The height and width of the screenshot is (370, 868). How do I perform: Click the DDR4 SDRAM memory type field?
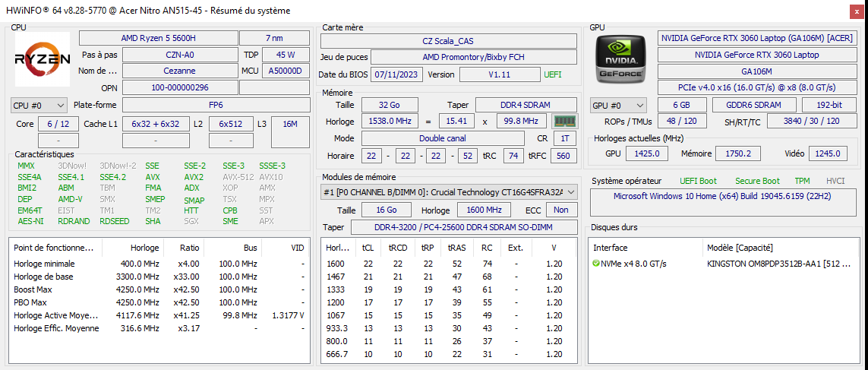point(526,106)
